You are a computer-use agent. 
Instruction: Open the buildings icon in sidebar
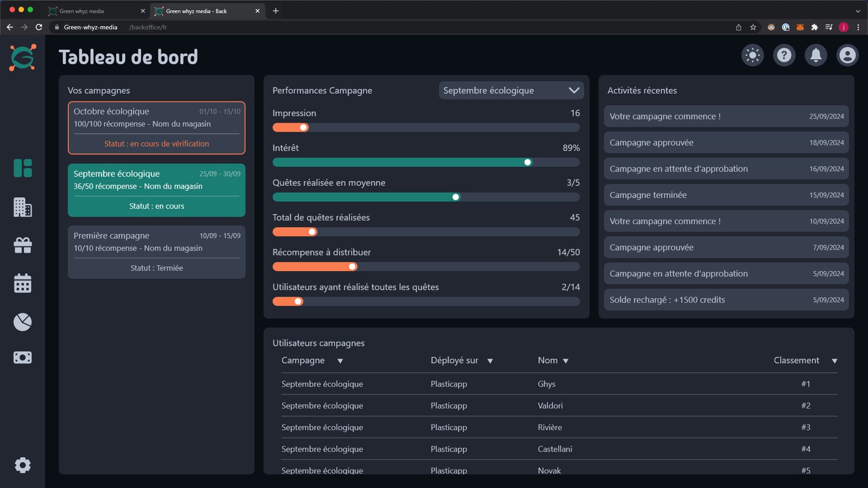23,207
